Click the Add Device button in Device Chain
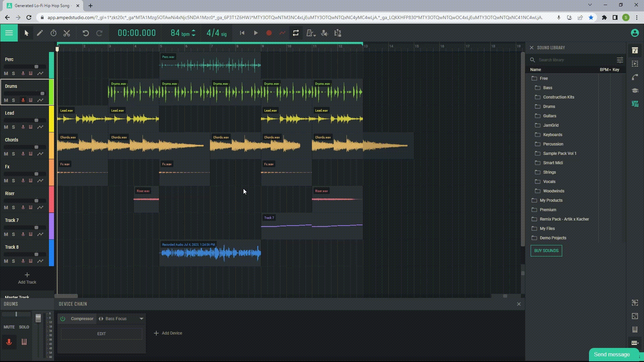This screenshot has width=644, height=362. (168, 333)
